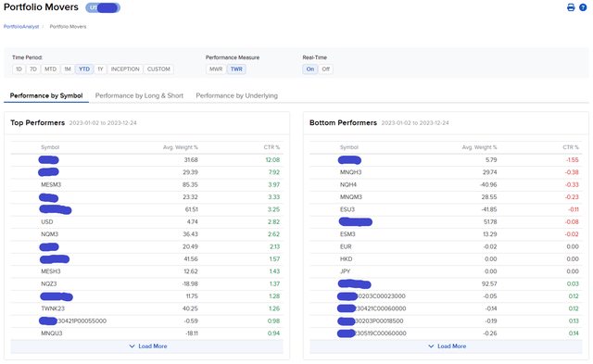Click the print icon
Screen dimensions: 593x364
pos(571,7)
